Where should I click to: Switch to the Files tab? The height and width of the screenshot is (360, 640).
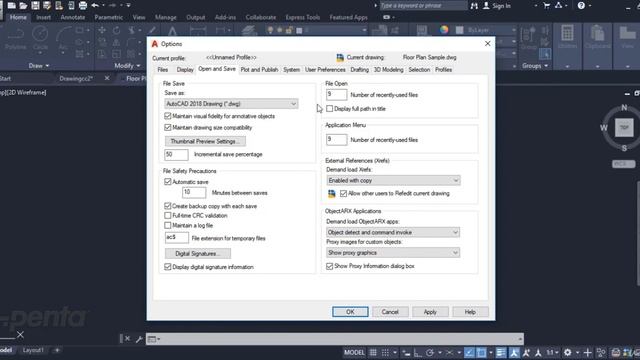point(162,70)
